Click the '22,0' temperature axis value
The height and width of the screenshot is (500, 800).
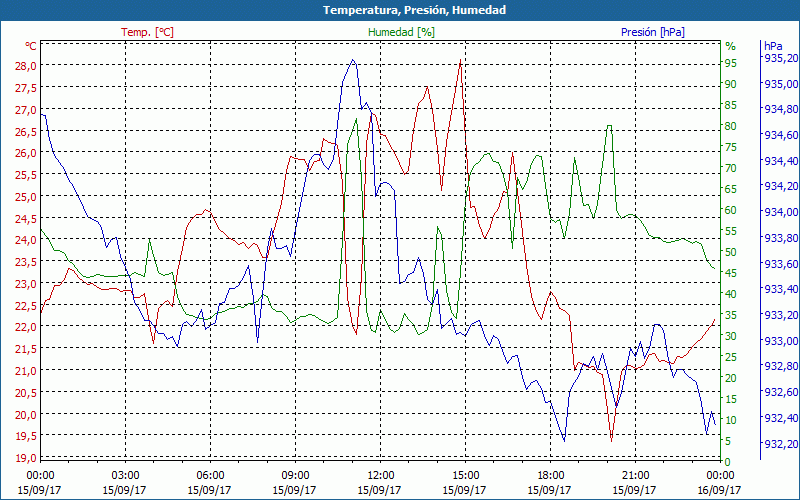(26, 327)
